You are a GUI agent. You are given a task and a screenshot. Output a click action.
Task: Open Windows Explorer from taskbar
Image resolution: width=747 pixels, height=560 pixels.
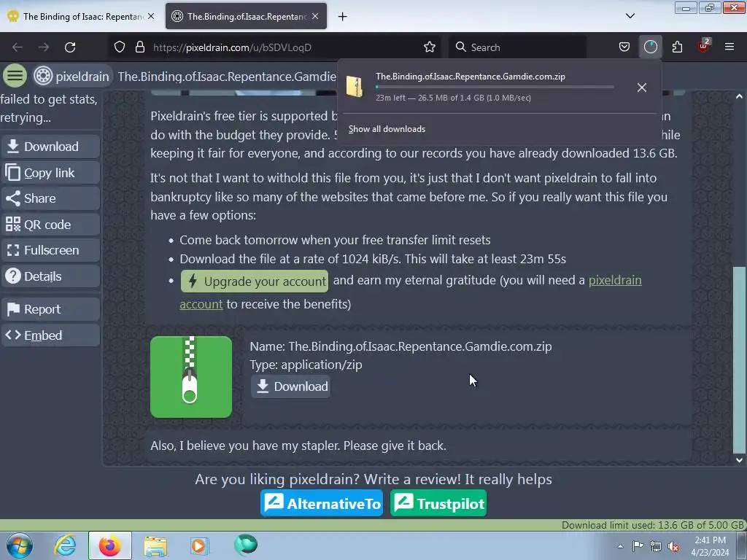(x=155, y=546)
